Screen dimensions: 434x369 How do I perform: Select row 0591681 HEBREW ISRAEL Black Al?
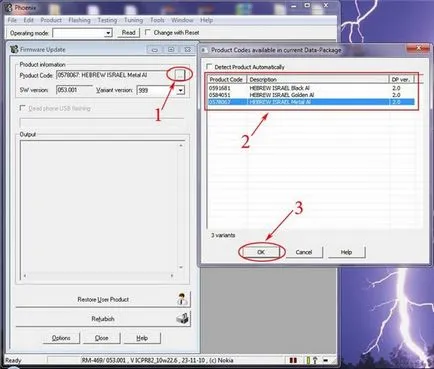[x=311, y=88]
